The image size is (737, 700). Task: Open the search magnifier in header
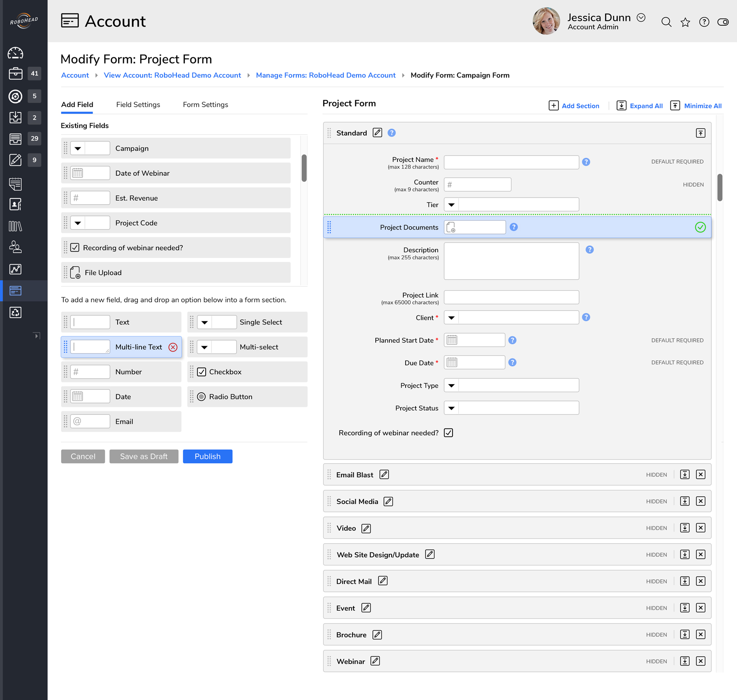coord(666,22)
